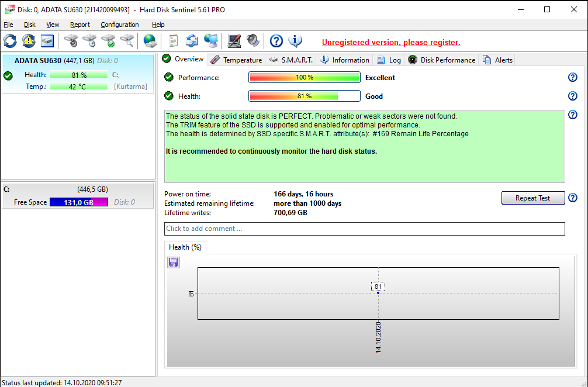
Task: Switch to the Temperature tab
Action: click(x=236, y=60)
